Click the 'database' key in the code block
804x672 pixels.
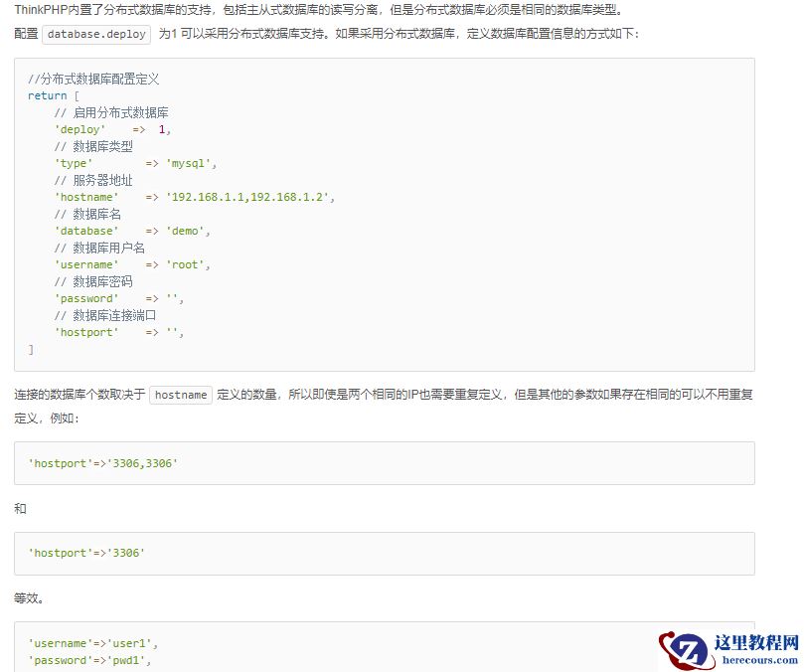click(x=86, y=232)
